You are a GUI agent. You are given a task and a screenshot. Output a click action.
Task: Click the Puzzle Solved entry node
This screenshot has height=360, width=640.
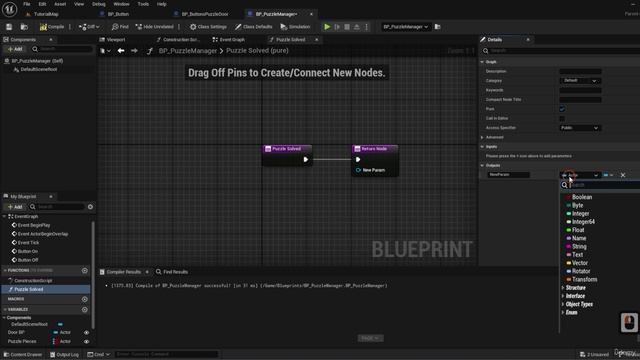287,155
